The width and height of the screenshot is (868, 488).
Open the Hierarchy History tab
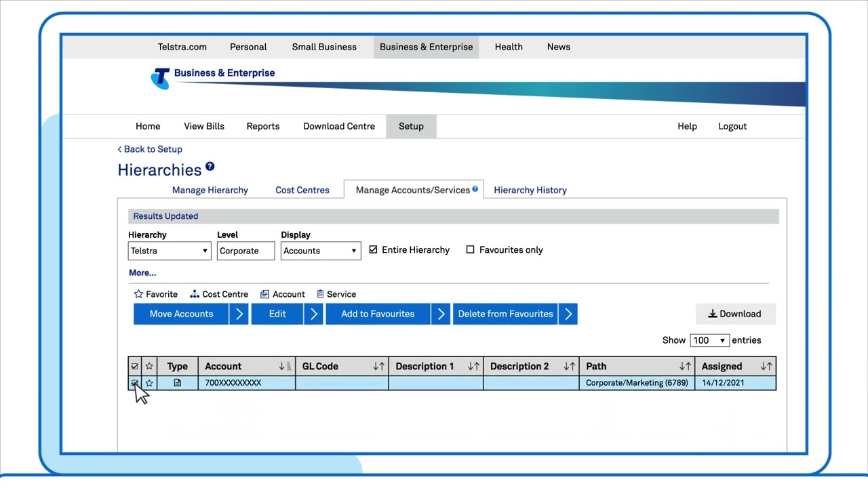click(x=530, y=190)
